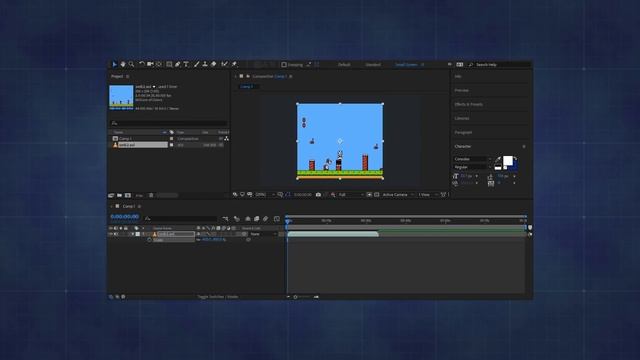640x360 pixels.
Task: Click the blue current timecode display
Action: pos(125,217)
